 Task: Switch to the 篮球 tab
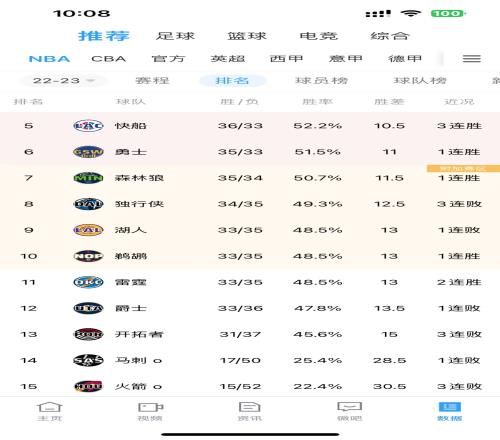pos(247,36)
